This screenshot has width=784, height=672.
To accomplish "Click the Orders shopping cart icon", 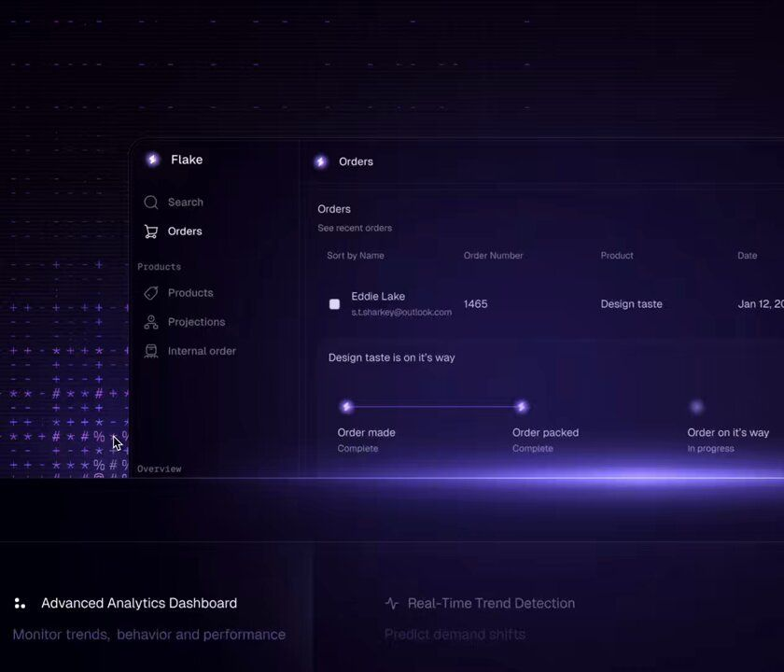I will [151, 231].
